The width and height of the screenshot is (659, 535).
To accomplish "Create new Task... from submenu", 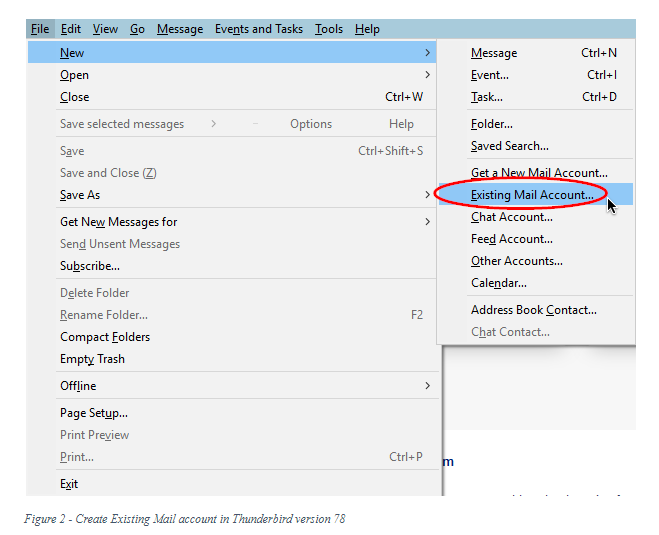I will [536, 97].
